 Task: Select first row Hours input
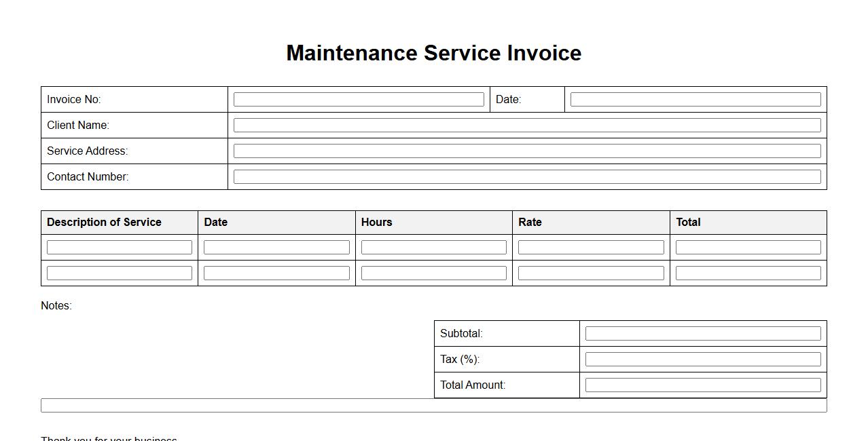coord(434,248)
